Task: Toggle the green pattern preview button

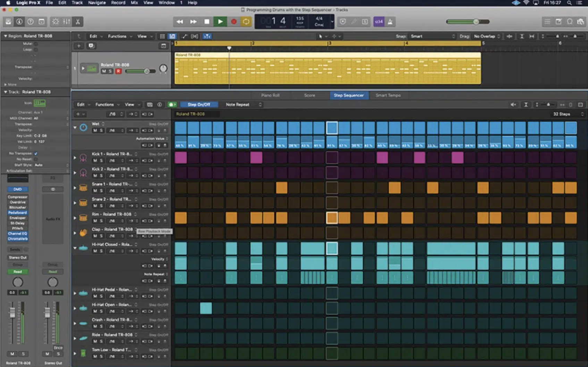Action: (x=172, y=105)
